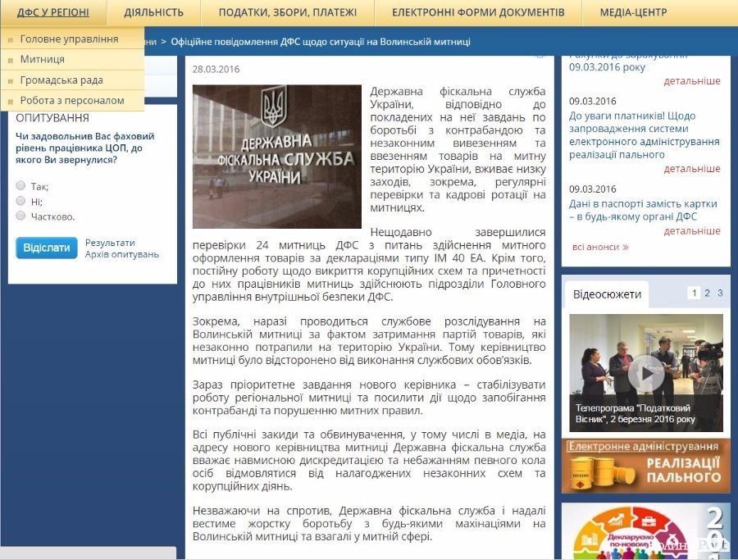Choose the 'Ні' poll answer
The width and height of the screenshot is (738, 560).
20,201
